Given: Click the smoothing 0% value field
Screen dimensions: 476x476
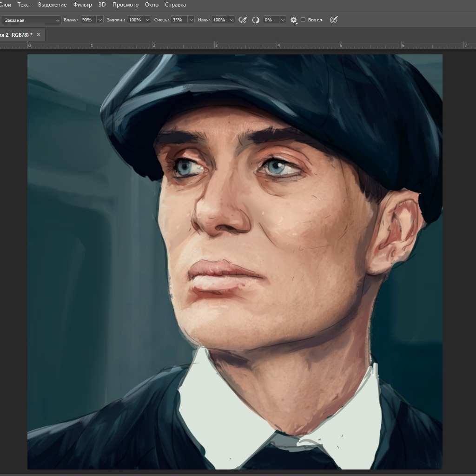Looking at the screenshot, I should coord(271,20).
